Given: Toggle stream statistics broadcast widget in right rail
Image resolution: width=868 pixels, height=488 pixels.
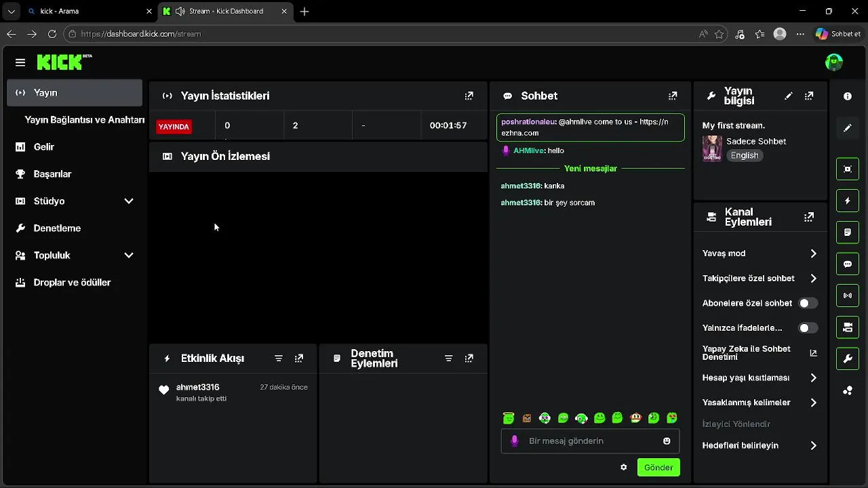Looking at the screenshot, I should coord(848,296).
